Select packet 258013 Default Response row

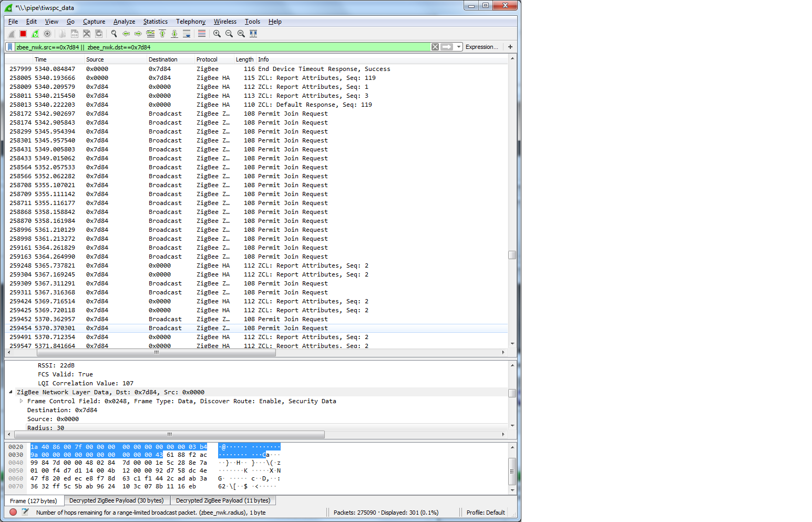256,105
